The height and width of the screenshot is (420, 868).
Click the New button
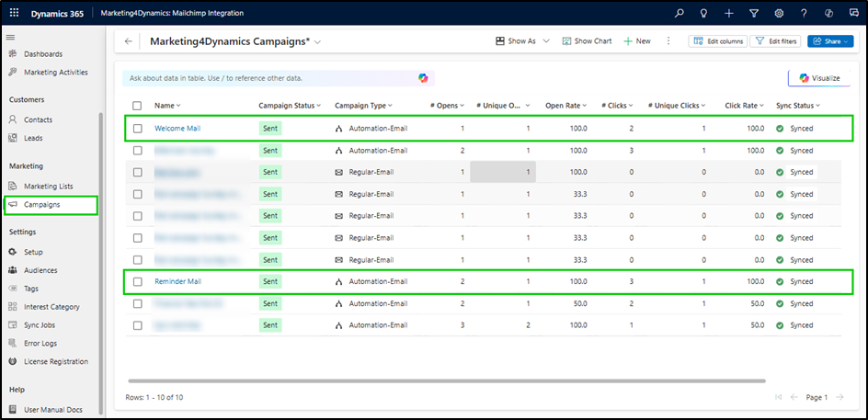click(637, 41)
